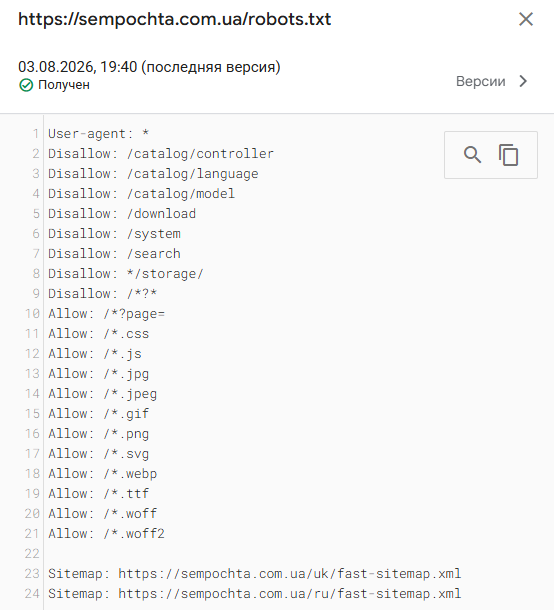554x610 pixels.
Task: Select the uk fast-sitemap.xml Sitemap line
Action: click(x=254, y=573)
